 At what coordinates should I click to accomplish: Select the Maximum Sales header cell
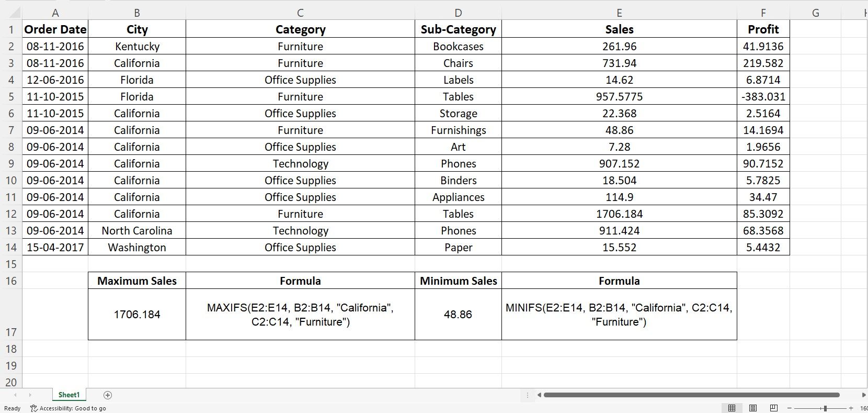pyautogui.click(x=136, y=281)
